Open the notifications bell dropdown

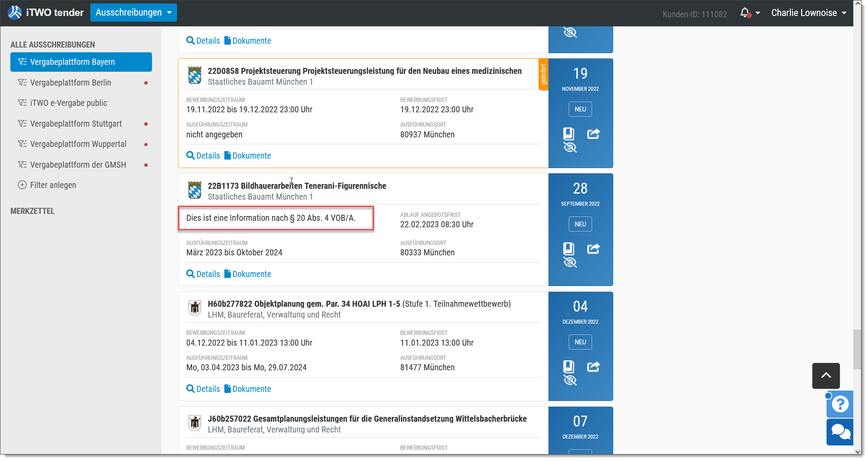click(x=750, y=13)
